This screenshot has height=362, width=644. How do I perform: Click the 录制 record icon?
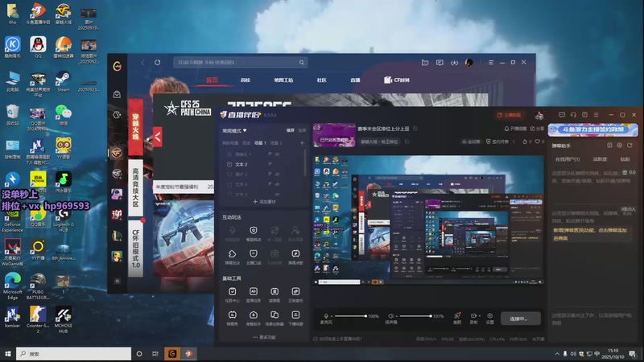click(473, 315)
